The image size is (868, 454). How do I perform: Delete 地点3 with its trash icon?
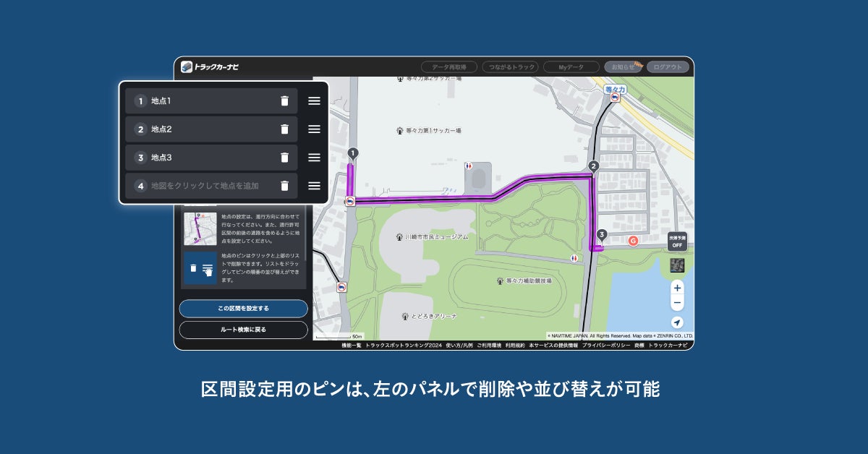(x=284, y=158)
